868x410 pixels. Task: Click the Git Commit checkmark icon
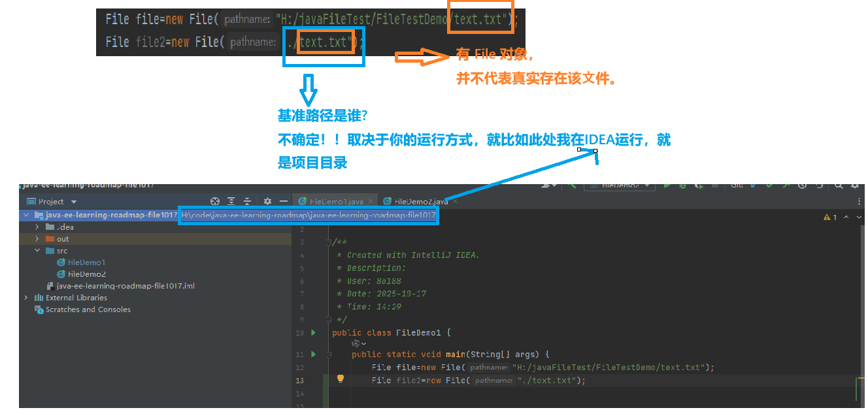click(769, 185)
